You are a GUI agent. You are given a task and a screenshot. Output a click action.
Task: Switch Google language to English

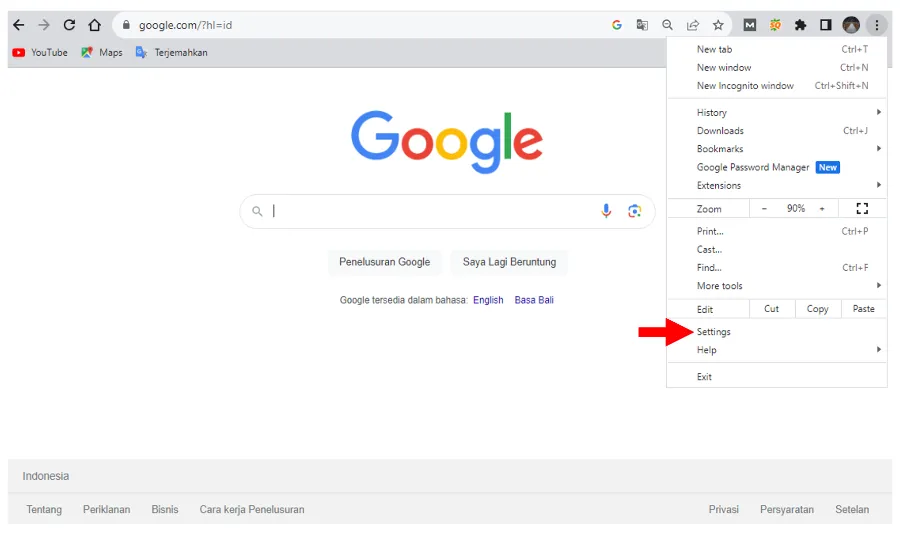(x=488, y=300)
